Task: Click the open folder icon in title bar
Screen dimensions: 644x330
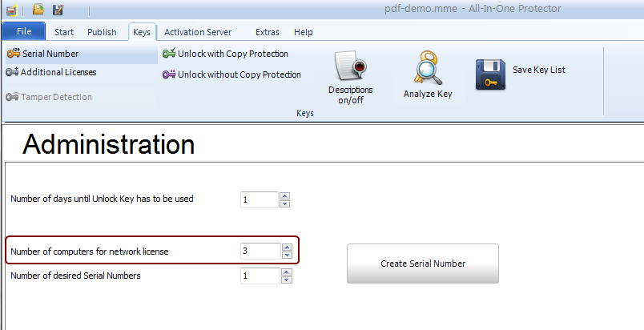Action: point(38,10)
